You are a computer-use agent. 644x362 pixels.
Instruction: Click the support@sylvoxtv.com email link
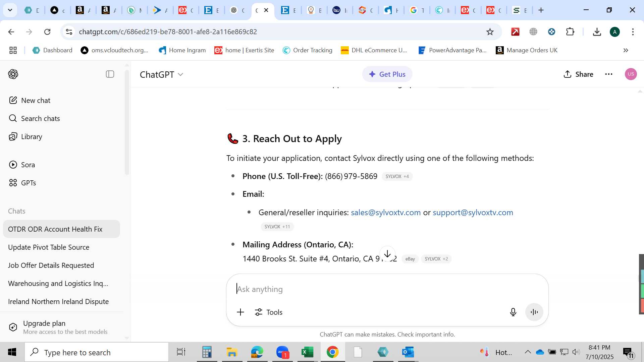click(473, 212)
